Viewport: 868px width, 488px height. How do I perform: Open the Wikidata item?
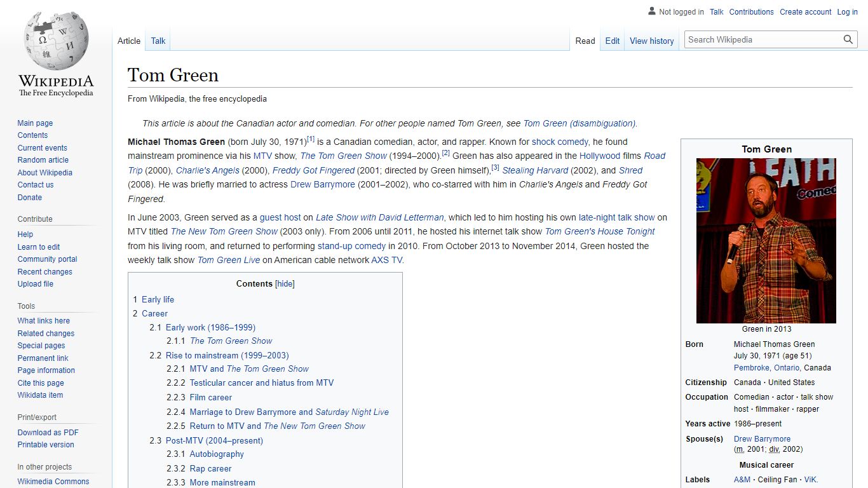(40, 395)
